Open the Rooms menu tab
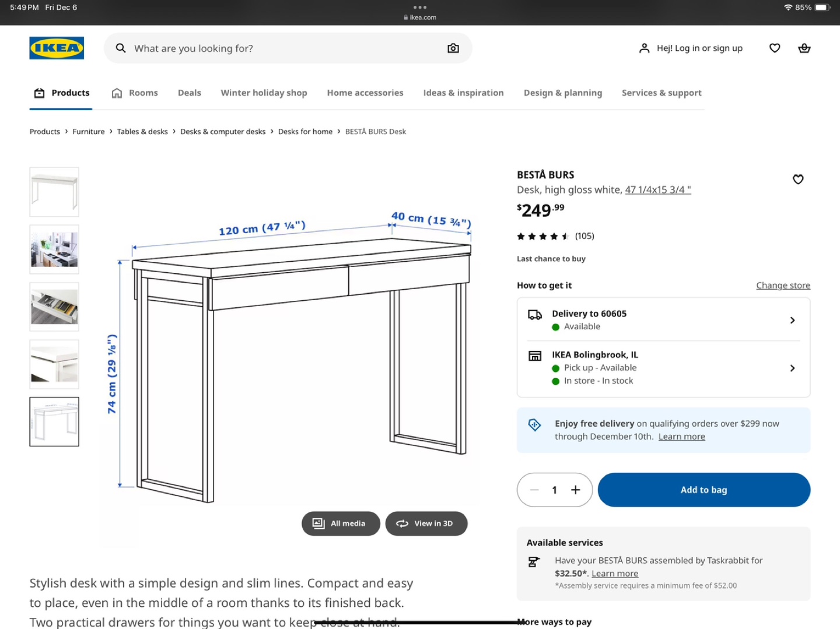The height and width of the screenshot is (629, 840). point(135,93)
